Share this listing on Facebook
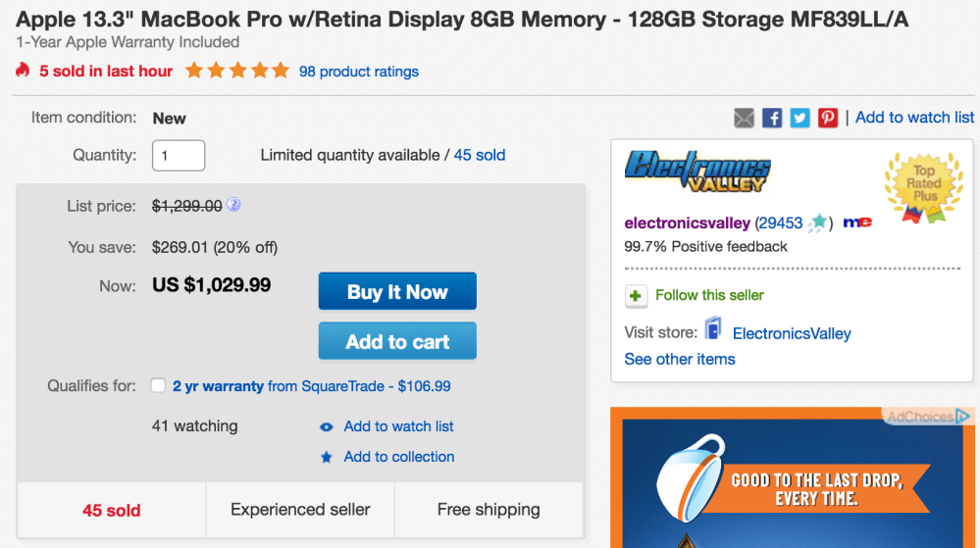Screen dimensions: 980x548 tap(772, 118)
